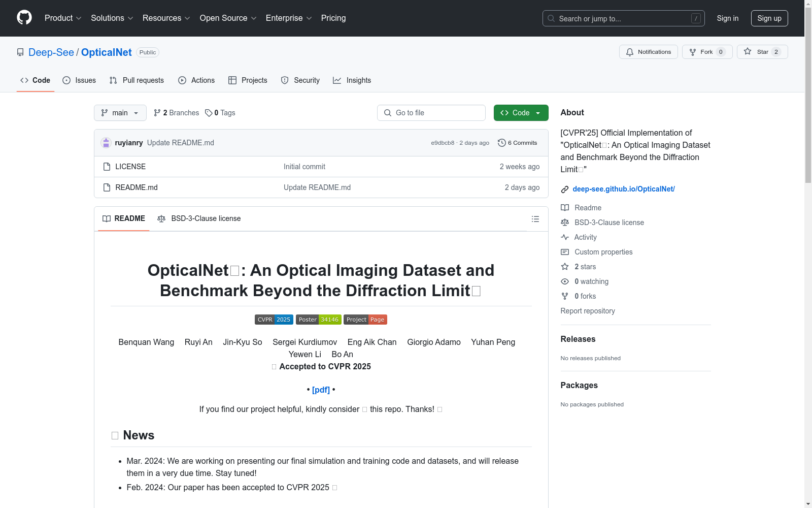Click the book icon next to Readme
Viewport: 812px width, 508px height.
pos(565,208)
